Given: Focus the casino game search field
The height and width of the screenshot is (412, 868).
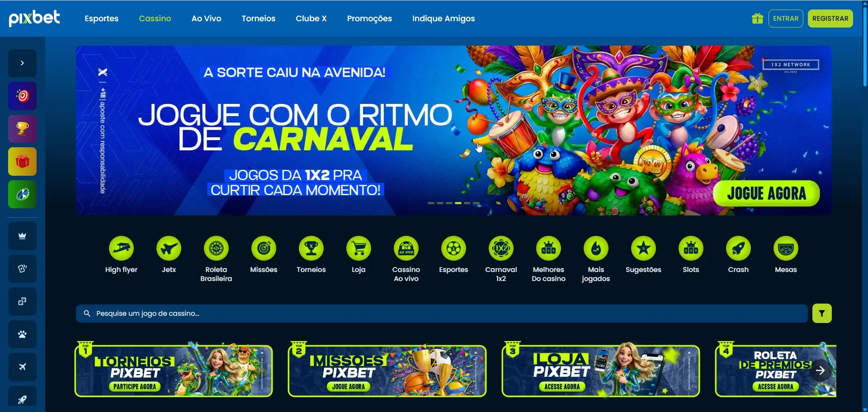Looking at the screenshot, I should [x=442, y=313].
